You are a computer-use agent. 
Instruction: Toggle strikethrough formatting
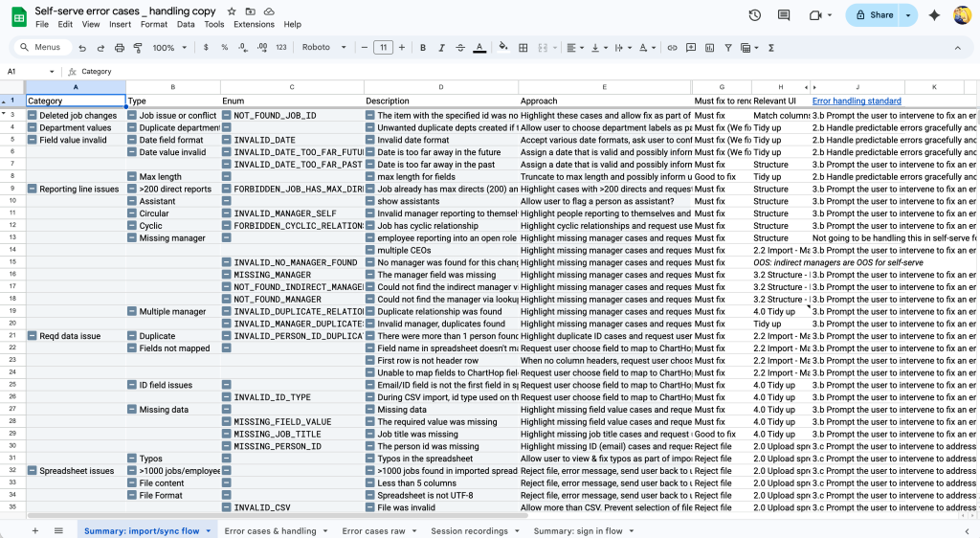(460, 48)
